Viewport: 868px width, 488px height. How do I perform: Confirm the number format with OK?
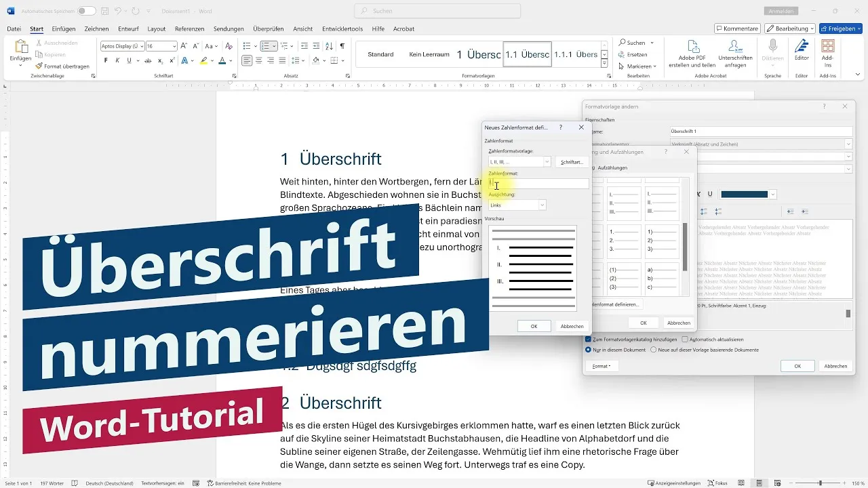pyautogui.click(x=533, y=325)
